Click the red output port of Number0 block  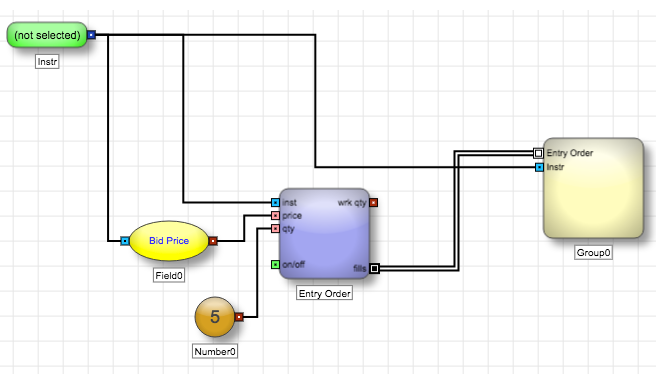[239, 317]
